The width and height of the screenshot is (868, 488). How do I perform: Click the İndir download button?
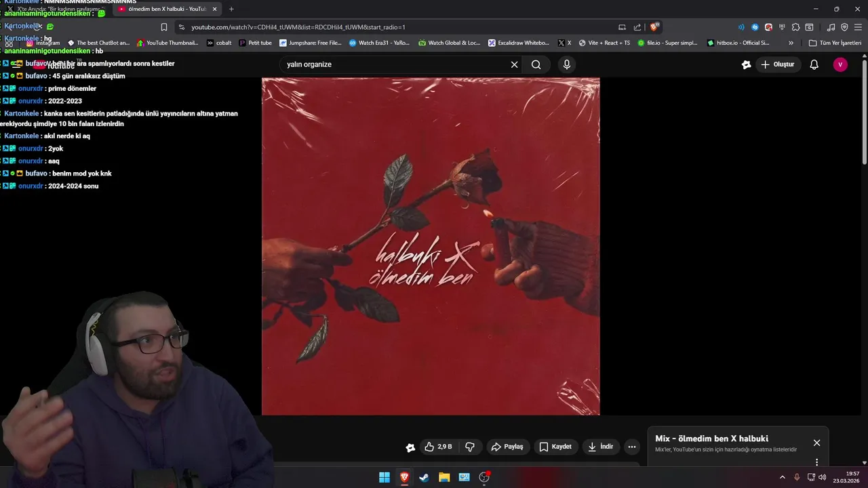(x=601, y=447)
